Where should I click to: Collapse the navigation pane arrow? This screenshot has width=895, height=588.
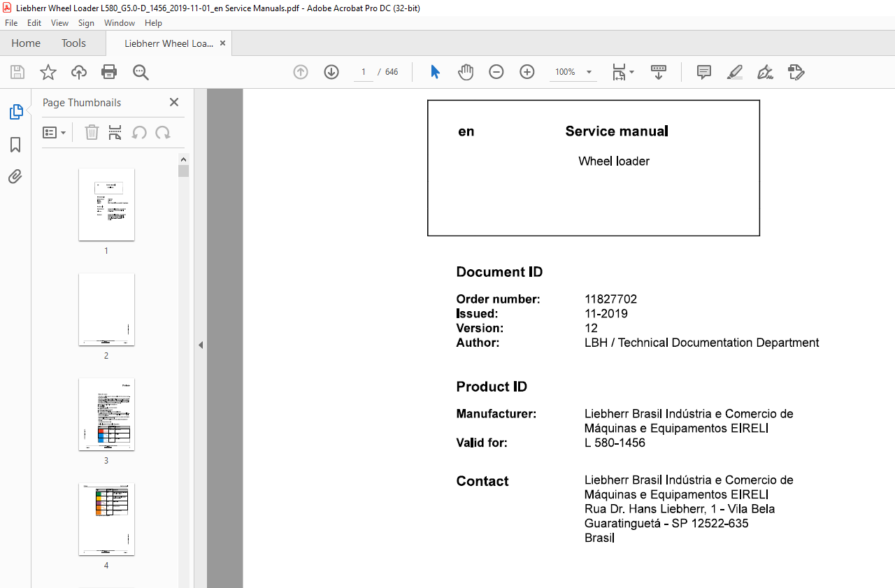coord(201,345)
